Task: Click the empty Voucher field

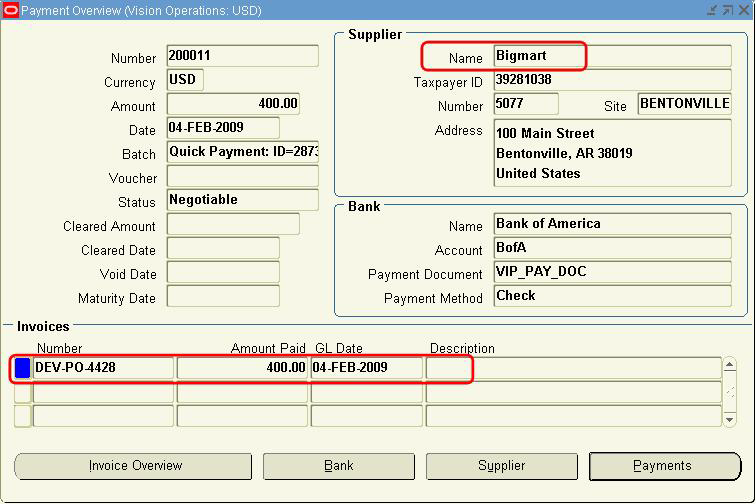Action: point(243,176)
